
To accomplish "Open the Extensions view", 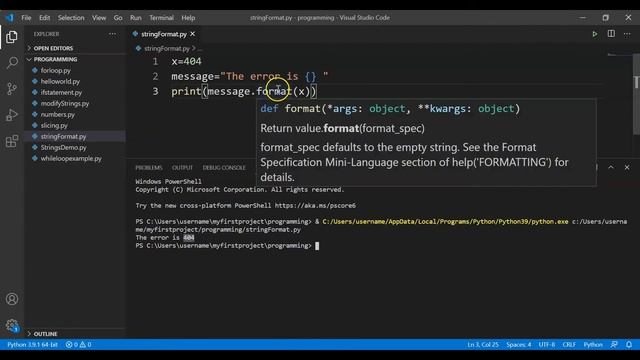I will 12,141.
